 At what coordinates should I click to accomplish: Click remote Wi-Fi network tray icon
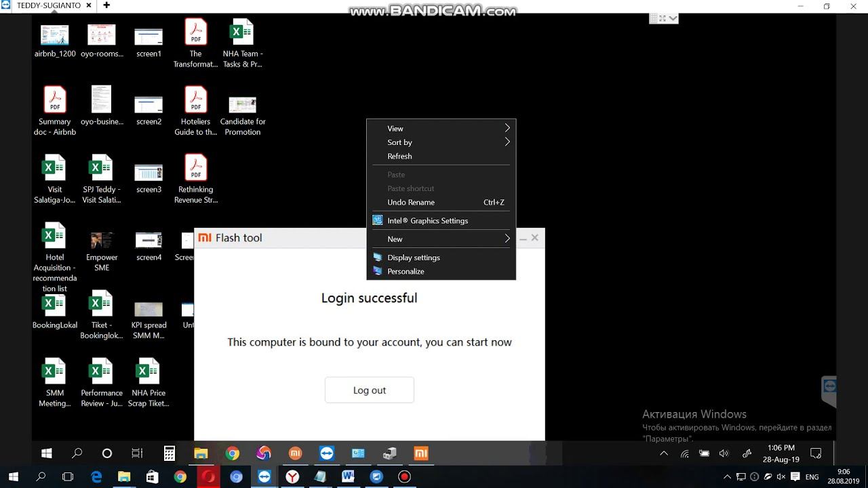685,453
